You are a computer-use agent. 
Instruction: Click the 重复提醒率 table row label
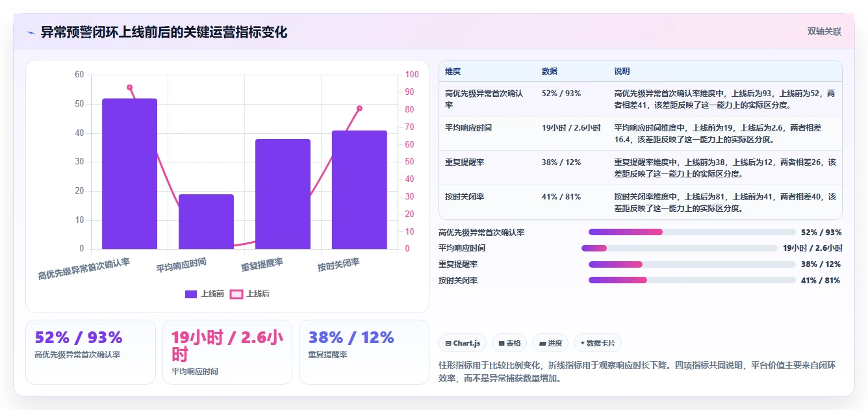coord(465,162)
